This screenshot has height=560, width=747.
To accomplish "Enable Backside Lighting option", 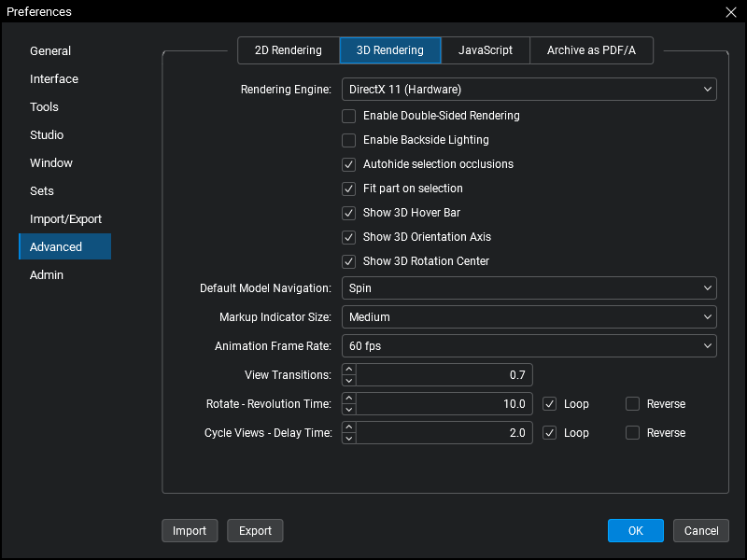I will point(349,140).
